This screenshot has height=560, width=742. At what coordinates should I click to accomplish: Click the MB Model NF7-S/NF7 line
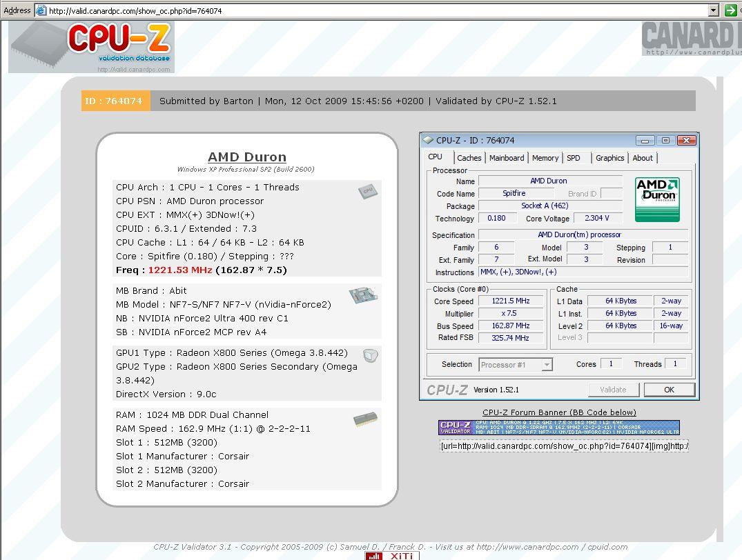tap(224, 304)
